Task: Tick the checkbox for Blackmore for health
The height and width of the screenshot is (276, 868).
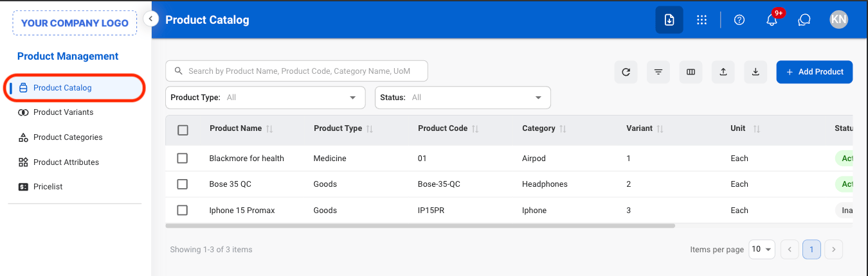Action: click(183, 158)
